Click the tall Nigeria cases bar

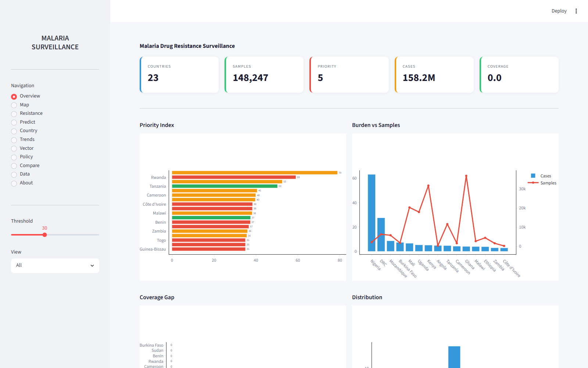pos(372,213)
